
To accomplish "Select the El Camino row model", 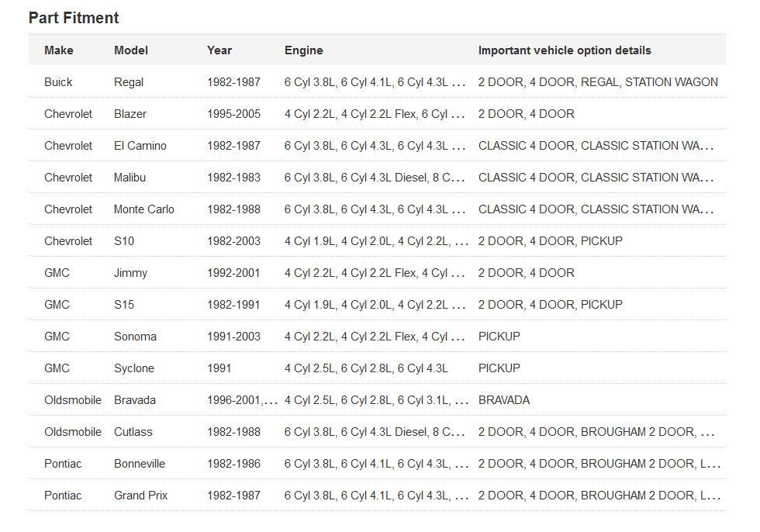I will (x=140, y=146).
